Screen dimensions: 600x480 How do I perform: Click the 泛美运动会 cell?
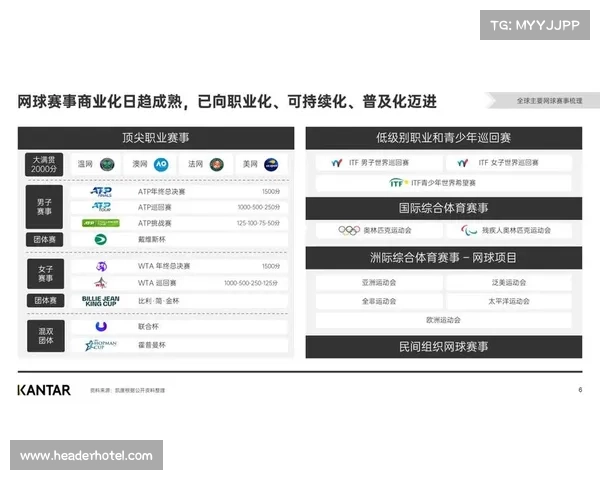(509, 282)
